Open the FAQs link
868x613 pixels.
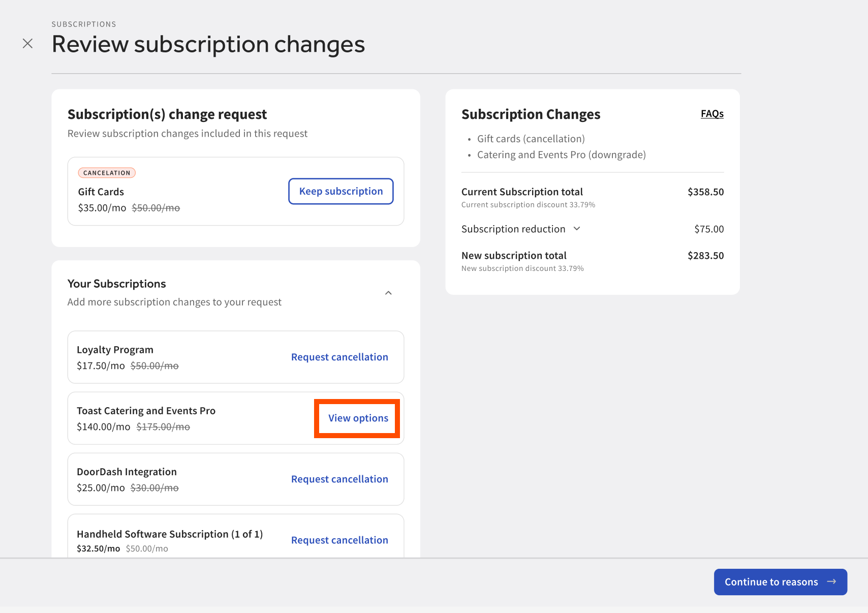[711, 114]
